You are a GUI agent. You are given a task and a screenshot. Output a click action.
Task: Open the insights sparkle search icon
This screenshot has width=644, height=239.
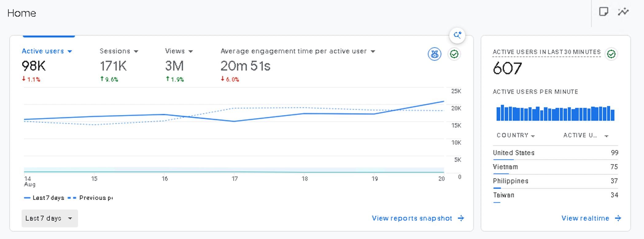tap(457, 35)
